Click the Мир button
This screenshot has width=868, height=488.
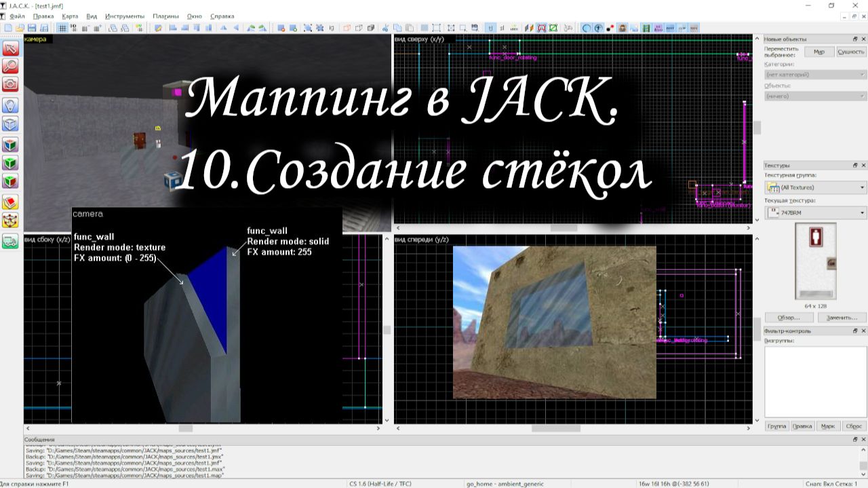click(819, 52)
